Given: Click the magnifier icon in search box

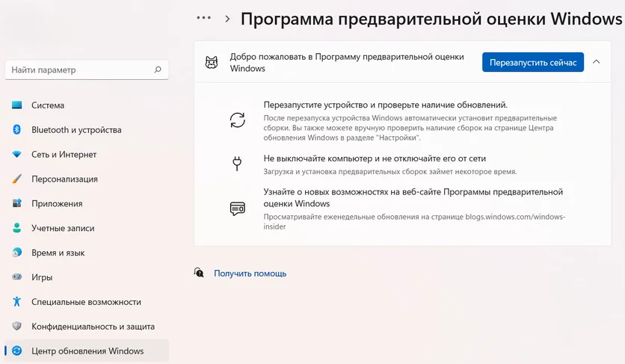Looking at the screenshot, I should point(157,70).
